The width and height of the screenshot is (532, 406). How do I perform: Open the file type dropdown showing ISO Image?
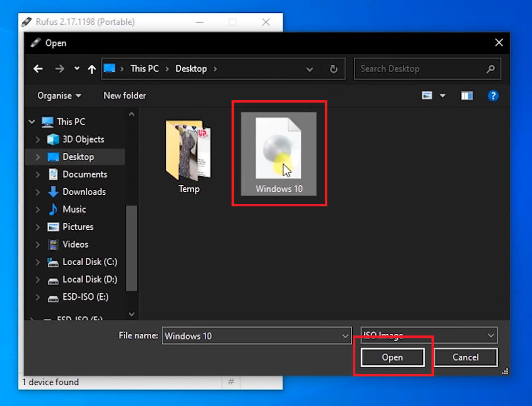490,335
